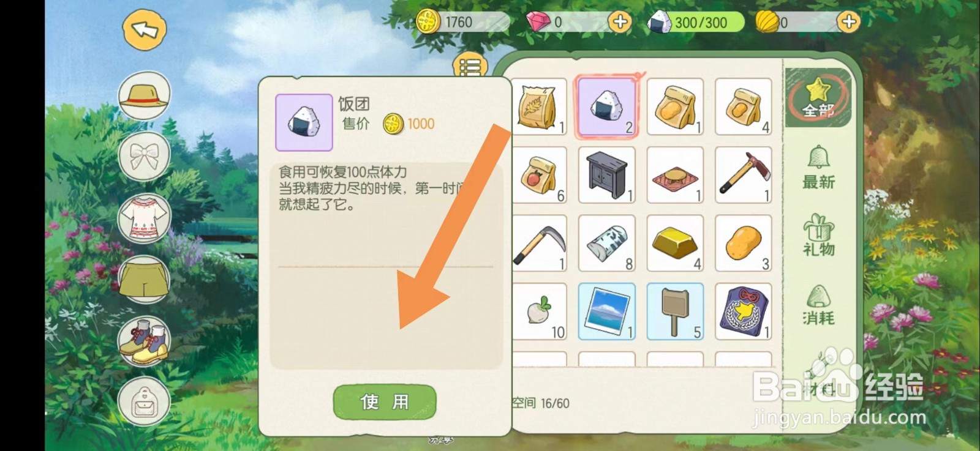Select the gold bar item

[x=675, y=244]
